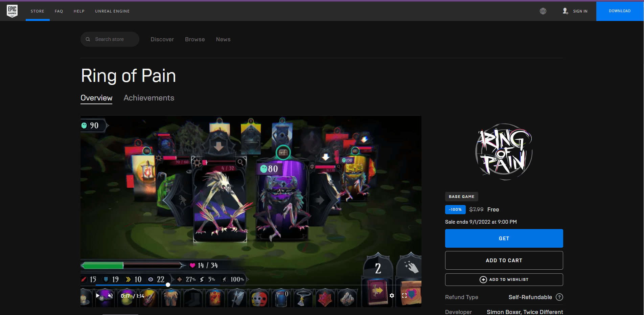Viewport: 644px width, 315px height.
Task: Click the DOWNLOAD button
Action: [620, 11]
